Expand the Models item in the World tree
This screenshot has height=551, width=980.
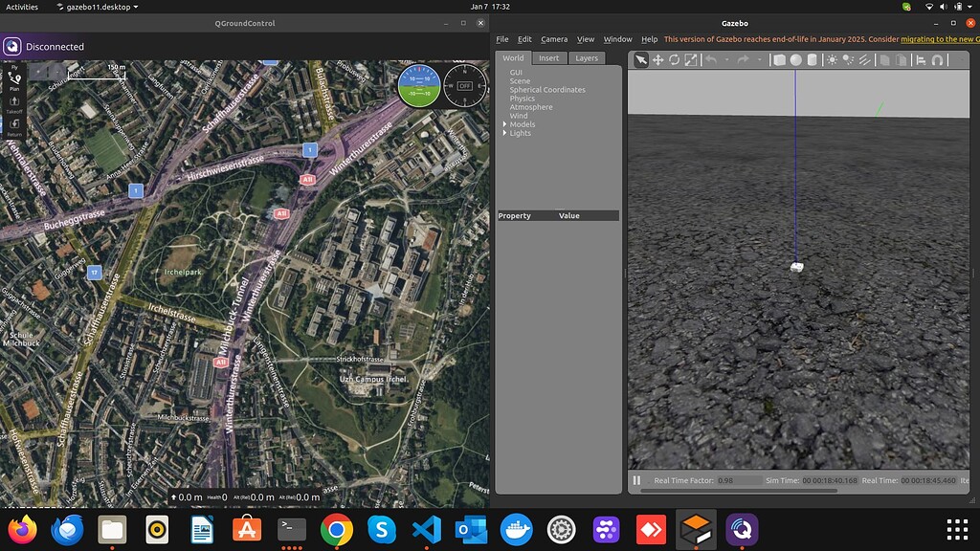[507, 123]
